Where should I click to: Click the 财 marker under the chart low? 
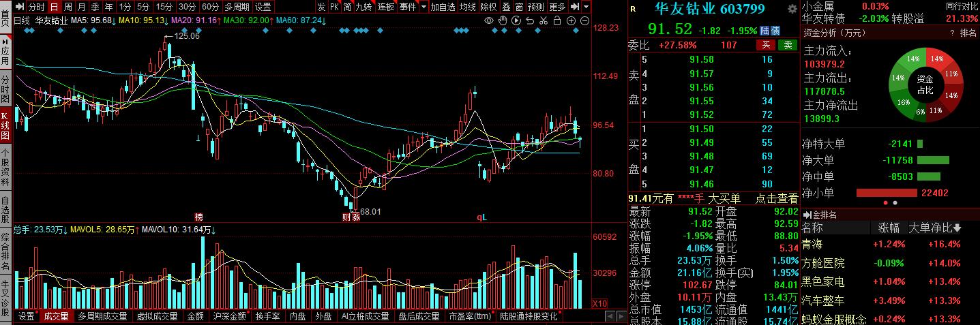(x=346, y=217)
